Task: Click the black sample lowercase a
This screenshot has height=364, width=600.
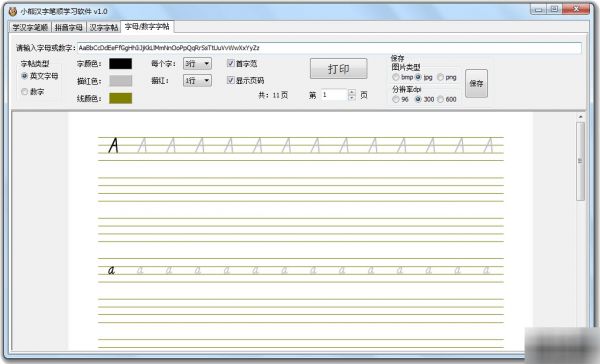Action: [111, 271]
